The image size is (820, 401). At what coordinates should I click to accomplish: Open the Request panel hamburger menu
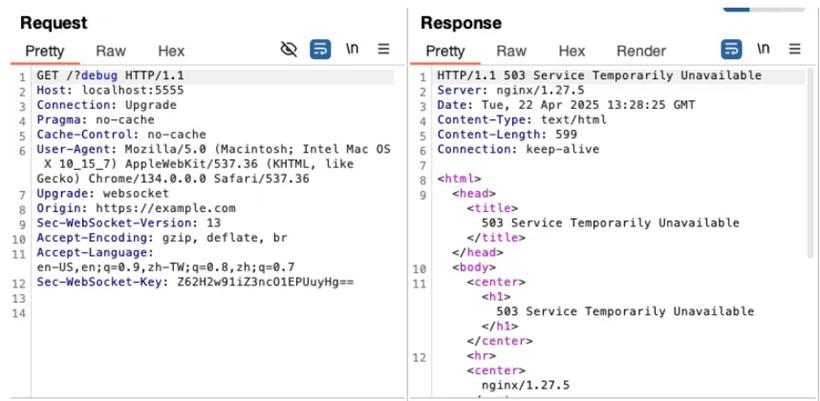(384, 49)
